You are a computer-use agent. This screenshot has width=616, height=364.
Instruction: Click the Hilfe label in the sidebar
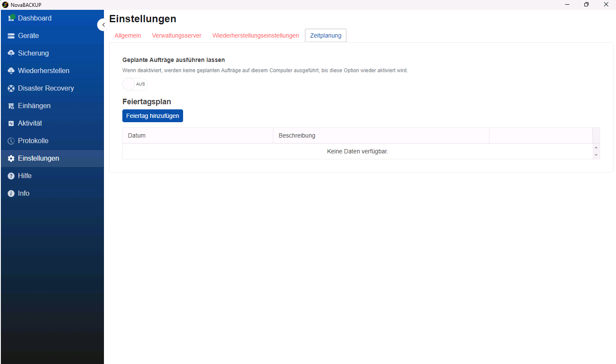(x=25, y=176)
